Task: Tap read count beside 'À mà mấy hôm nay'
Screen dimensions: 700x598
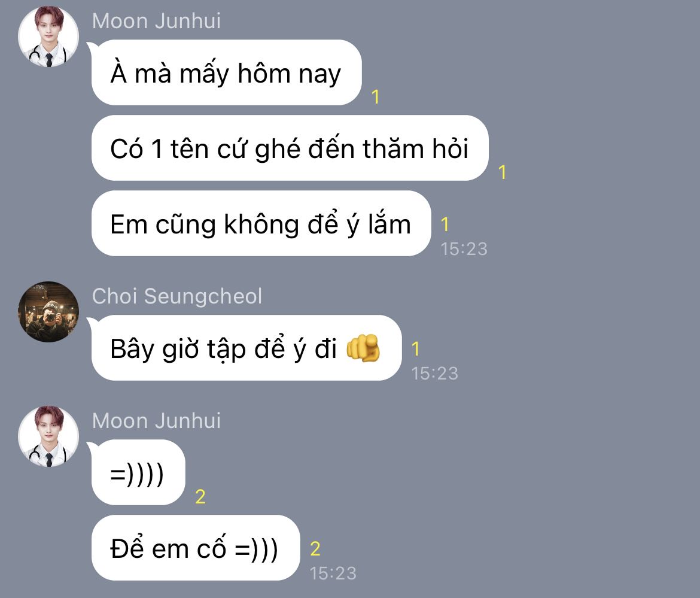Action: 376,96
